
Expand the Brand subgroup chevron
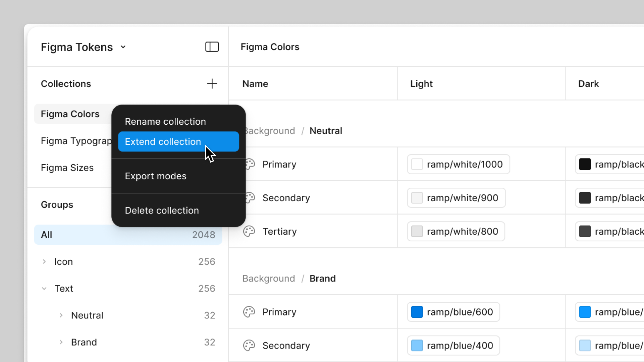[61, 342]
